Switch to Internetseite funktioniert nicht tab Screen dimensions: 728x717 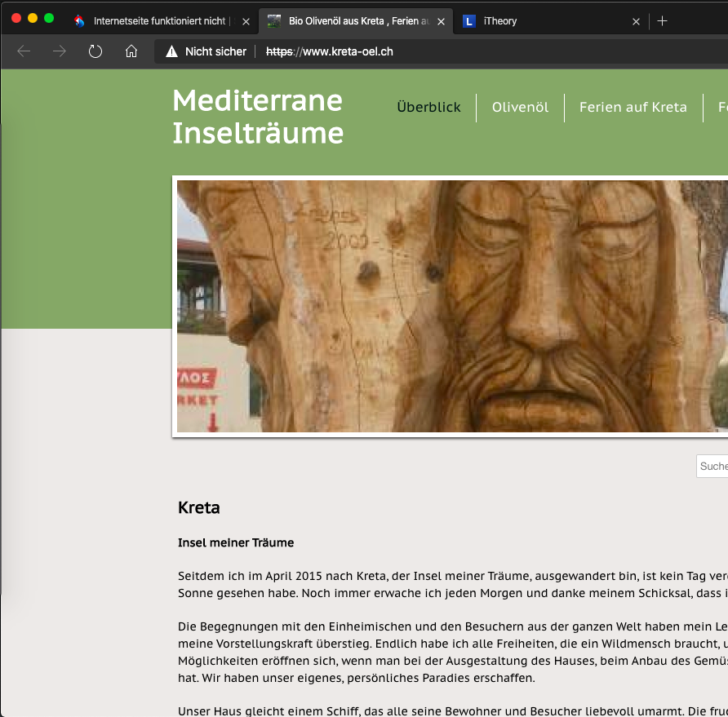(155, 21)
